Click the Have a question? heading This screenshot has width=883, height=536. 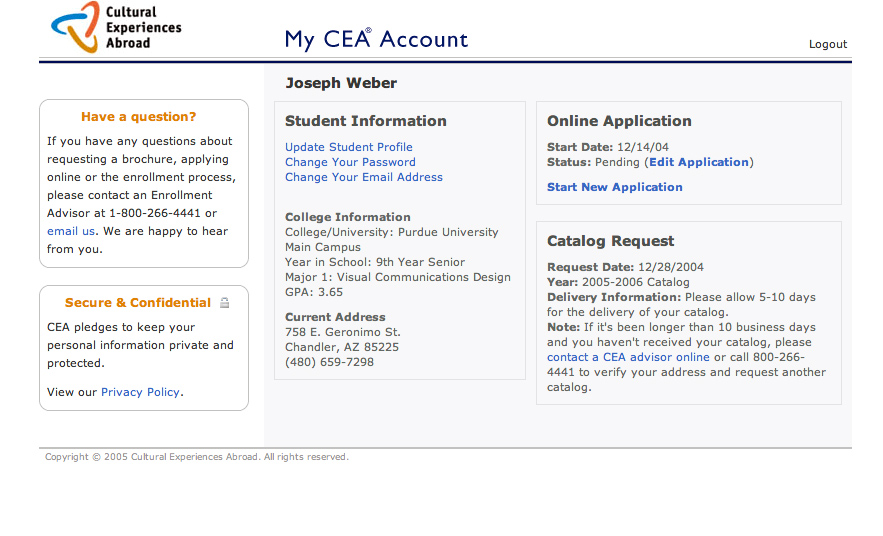point(139,117)
